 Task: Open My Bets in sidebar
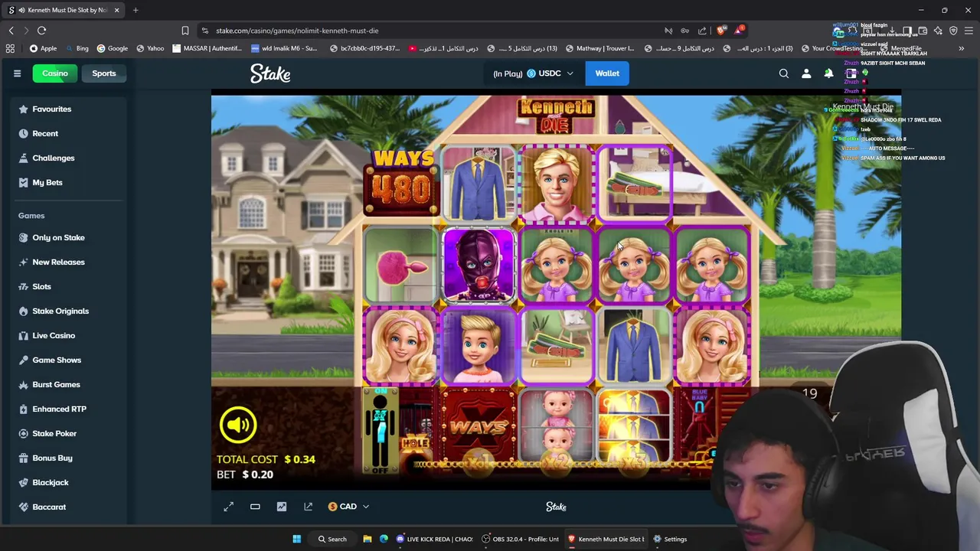67,182
